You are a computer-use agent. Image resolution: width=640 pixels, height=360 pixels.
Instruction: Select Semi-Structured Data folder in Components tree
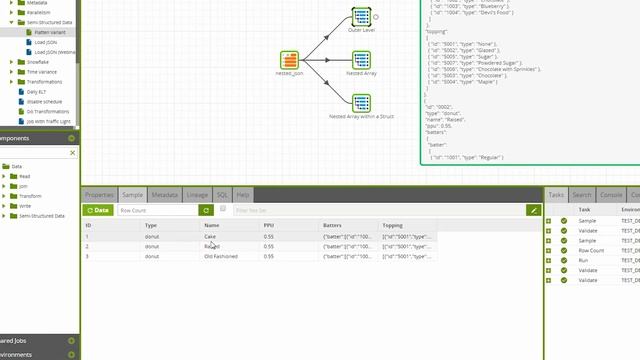coord(42,216)
